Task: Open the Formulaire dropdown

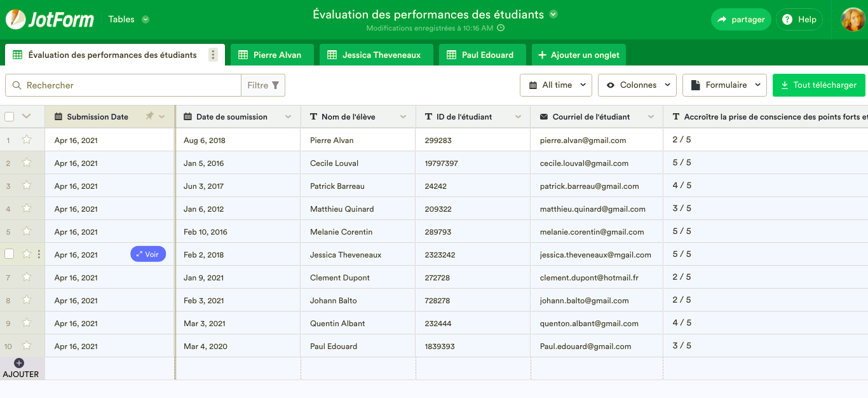Action: [725, 85]
